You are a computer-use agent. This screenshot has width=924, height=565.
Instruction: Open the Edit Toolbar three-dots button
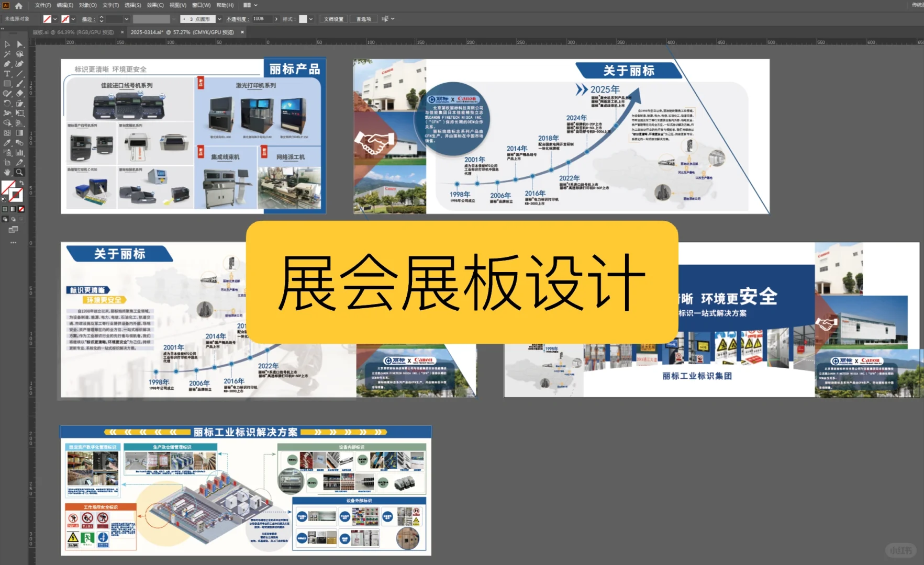tap(13, 242)
